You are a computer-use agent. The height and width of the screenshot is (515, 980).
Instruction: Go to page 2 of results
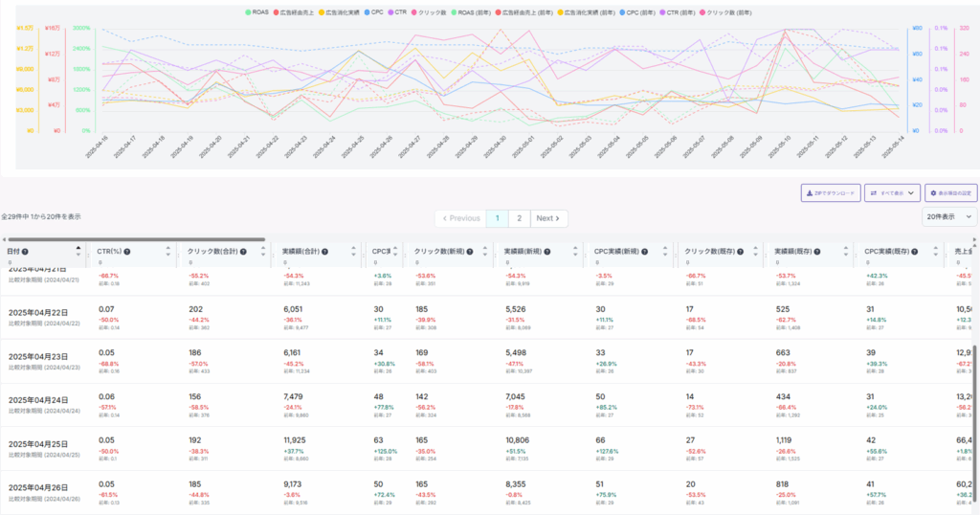click(519, 218)
